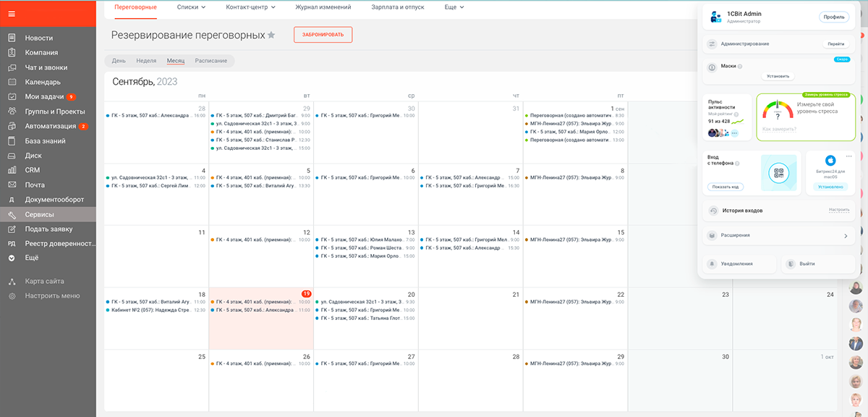
Task: Switch to the Неделя calendar view
Action: coord(146,61)
